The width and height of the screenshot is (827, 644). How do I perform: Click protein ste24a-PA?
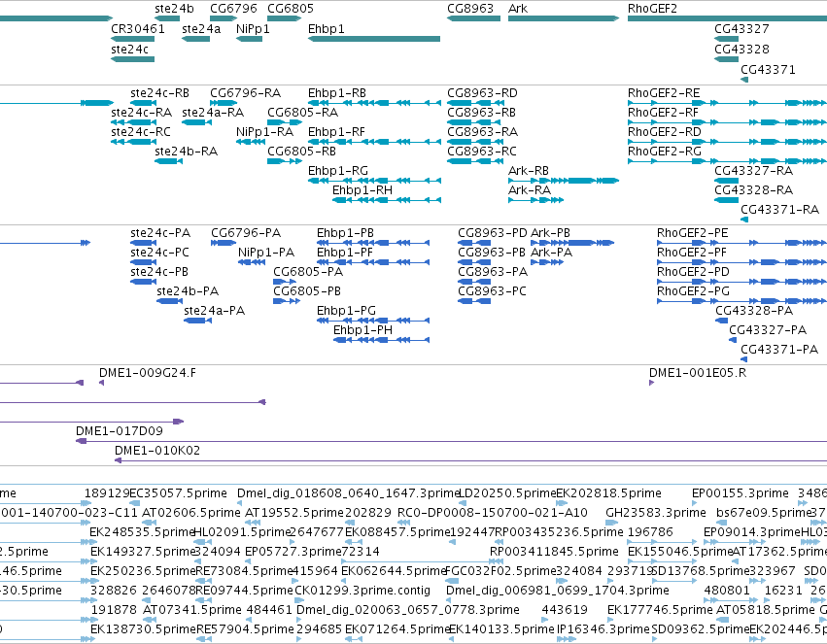point(198,321)
